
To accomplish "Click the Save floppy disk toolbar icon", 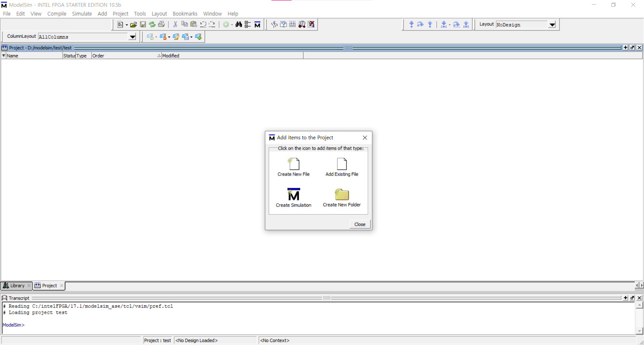I will (x=143, y=24).
